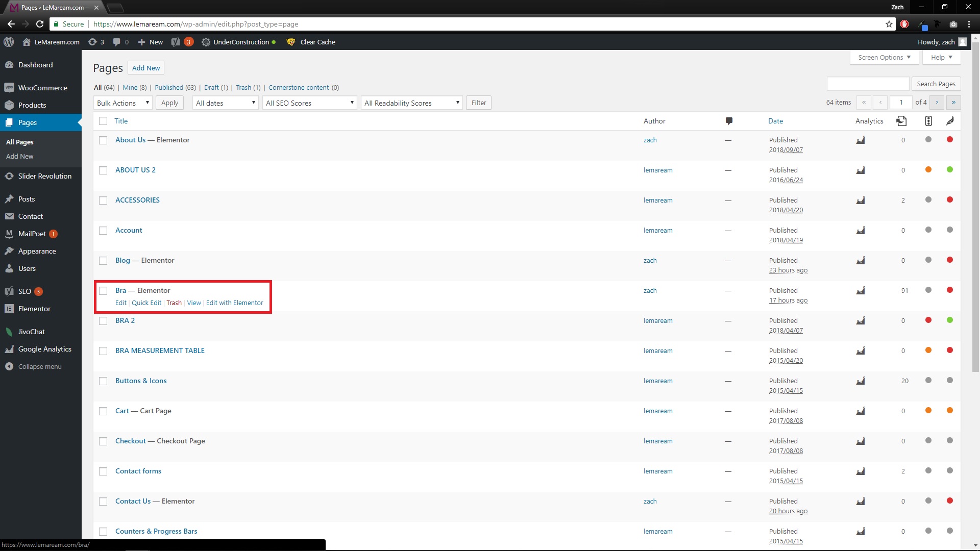Toggle the select-all pages checkbox
This screenshot has height=551, width=980.
click(x=103, y=121)
